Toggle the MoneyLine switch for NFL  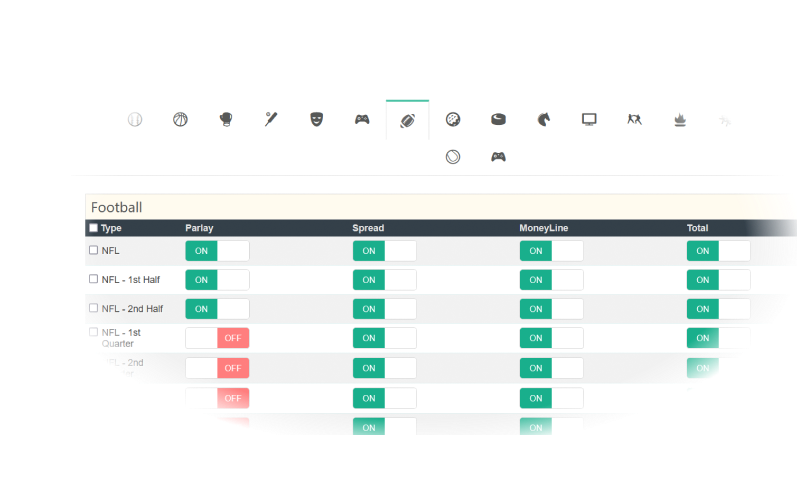(x=551, y=251)
